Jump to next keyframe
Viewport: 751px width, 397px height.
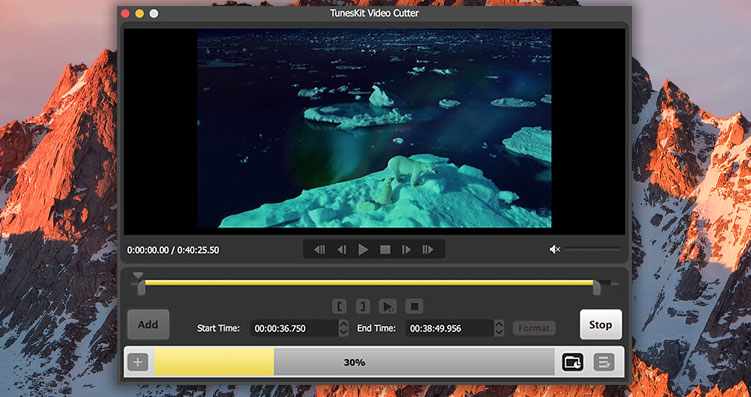coord(428,250)
